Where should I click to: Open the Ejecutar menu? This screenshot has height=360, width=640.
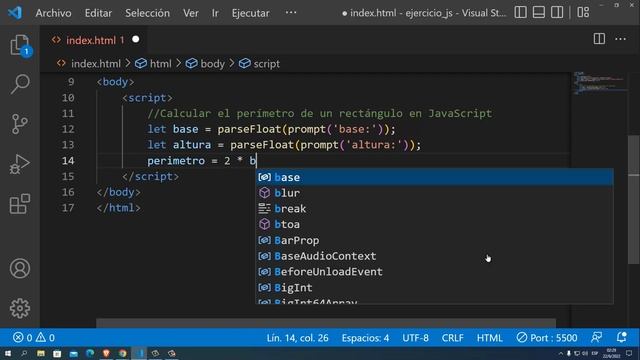[x=250, y=13]
